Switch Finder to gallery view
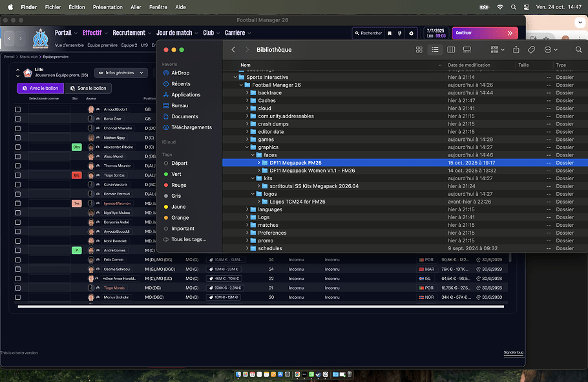588x382 pixels. click(x=467, y=50)
